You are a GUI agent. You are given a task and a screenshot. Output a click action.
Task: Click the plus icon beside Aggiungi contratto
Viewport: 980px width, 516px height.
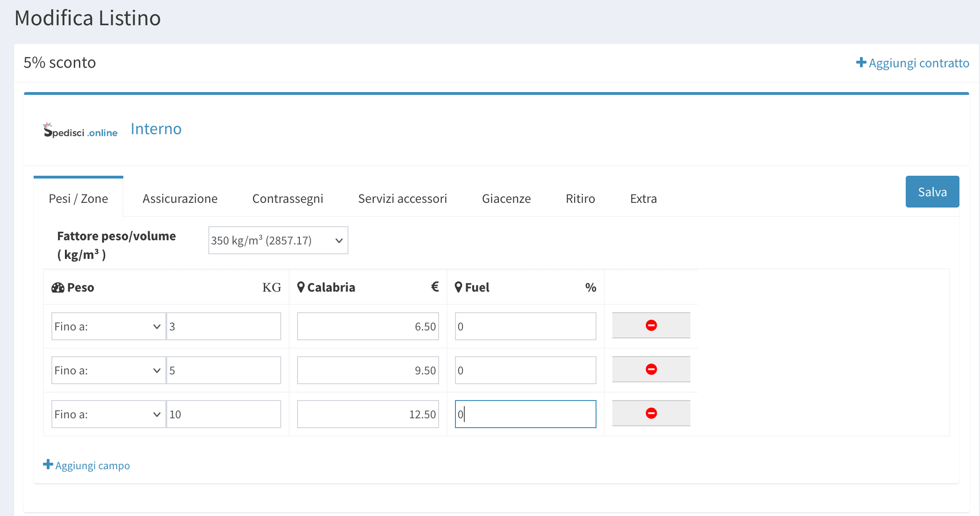pyautogui.click(x=861, y=63)
